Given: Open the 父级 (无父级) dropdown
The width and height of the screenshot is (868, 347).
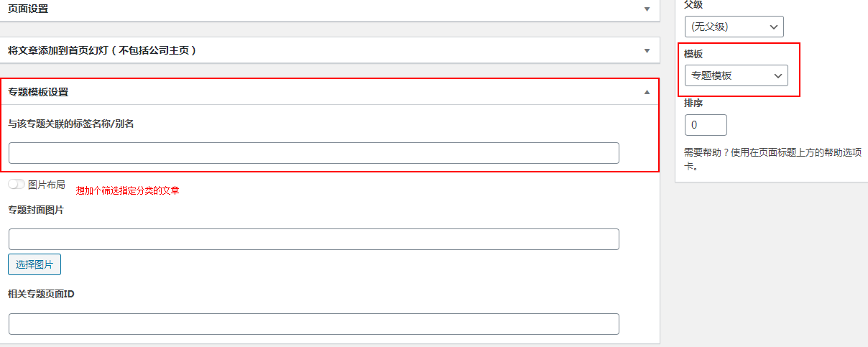Looking at the screenshot, I should [x=734, y=27].
